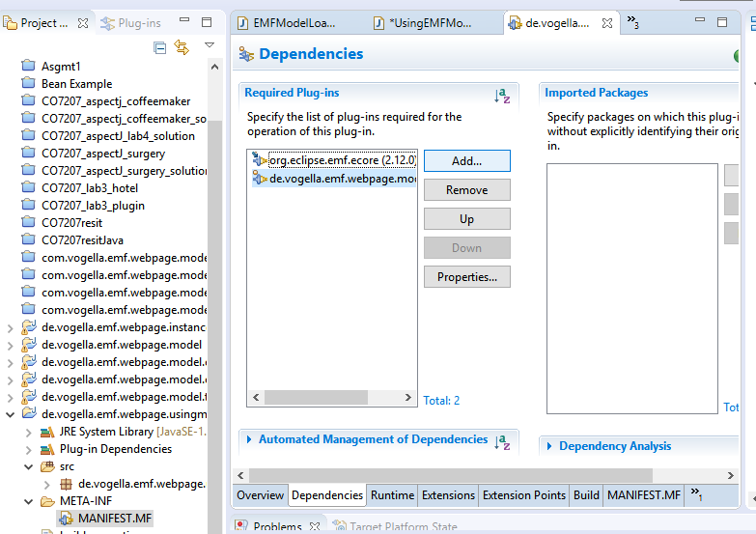This screenshot has height=534, width=756.
Task: Open the MANIFEST.MF source tab
Action: pyautogui.click(x=644, y=495)
